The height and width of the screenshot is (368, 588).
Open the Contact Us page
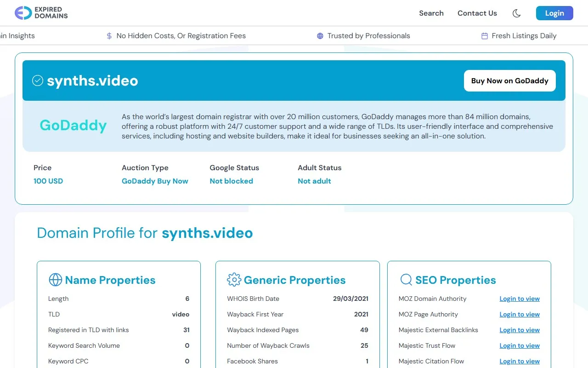477,13
